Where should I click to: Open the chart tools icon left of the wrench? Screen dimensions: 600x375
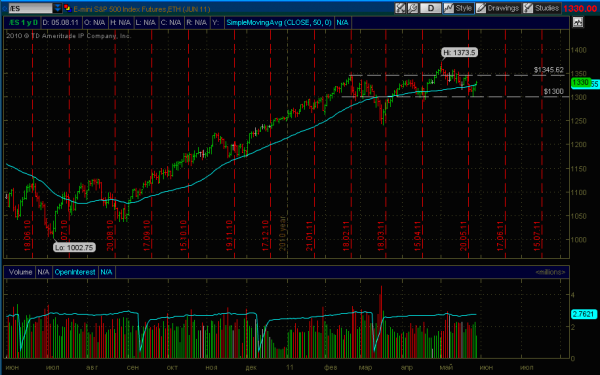pos(400,8)
